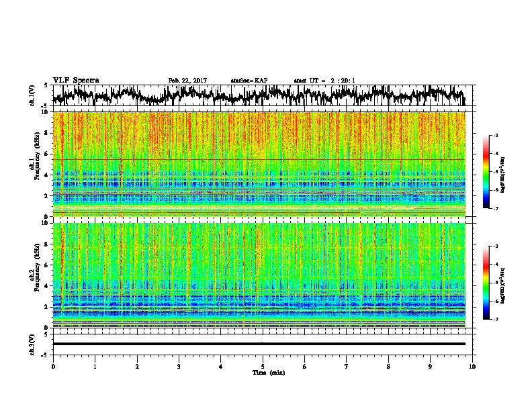Click the "-7" tick on ch.2 color bar

496,320
